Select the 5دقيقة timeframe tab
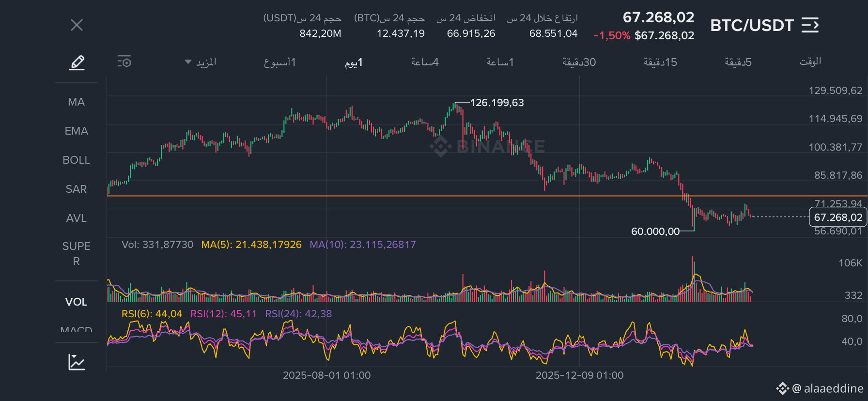868x401 pixels. pyautogui.click(x=738, y=62)
